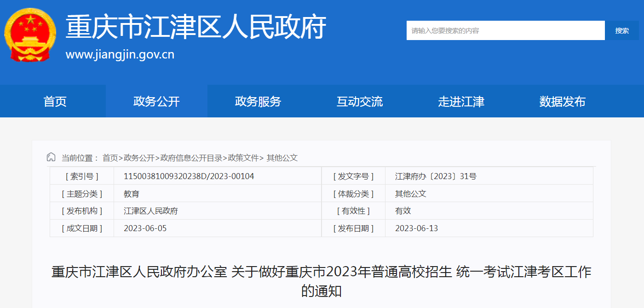The width and height of the screenshot is (644, 308).
Task: Click the www.jiangjin.gov.cn URL text
Action: pyautogui.click(x=120, y=55)
